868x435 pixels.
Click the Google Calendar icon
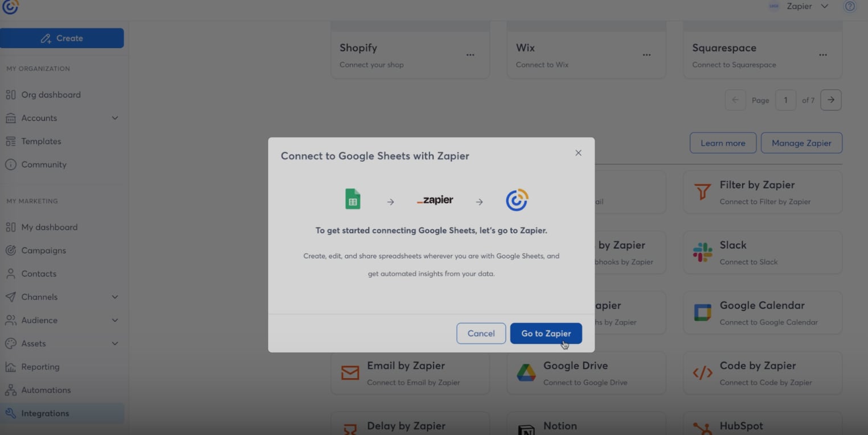coord(702,312)
